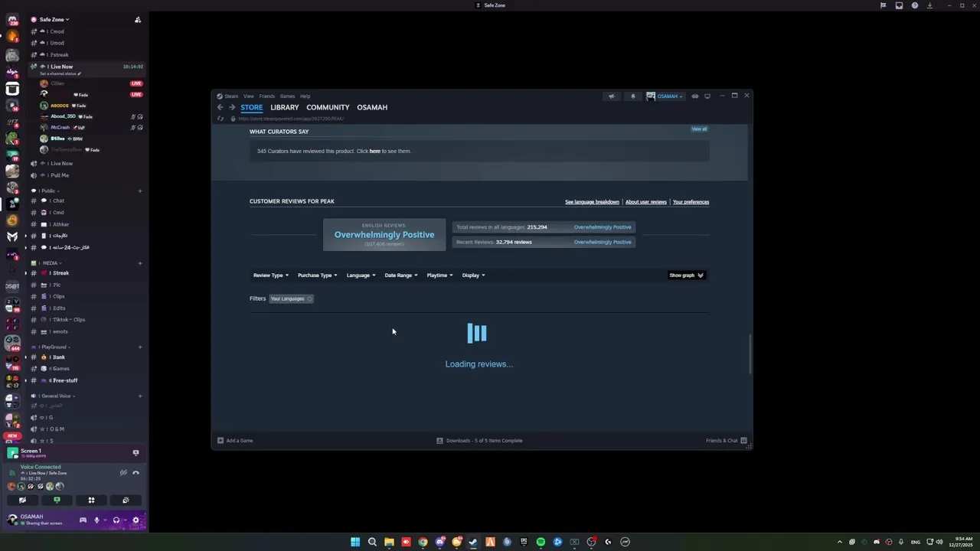Open Language filter dropdown
The height and width of the screenshot is (551, 980).
pos(361,275)
